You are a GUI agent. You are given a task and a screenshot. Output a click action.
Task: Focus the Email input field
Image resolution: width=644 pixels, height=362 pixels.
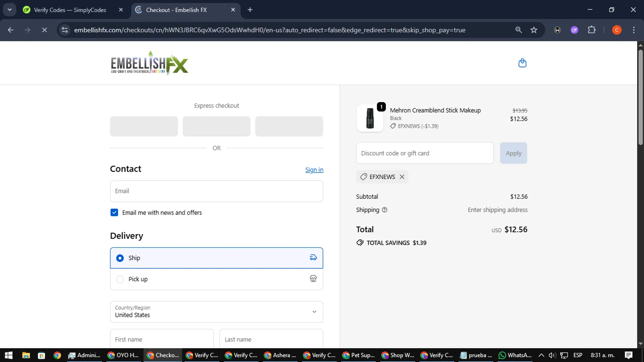pyautogui.click(x=216, y=191)
